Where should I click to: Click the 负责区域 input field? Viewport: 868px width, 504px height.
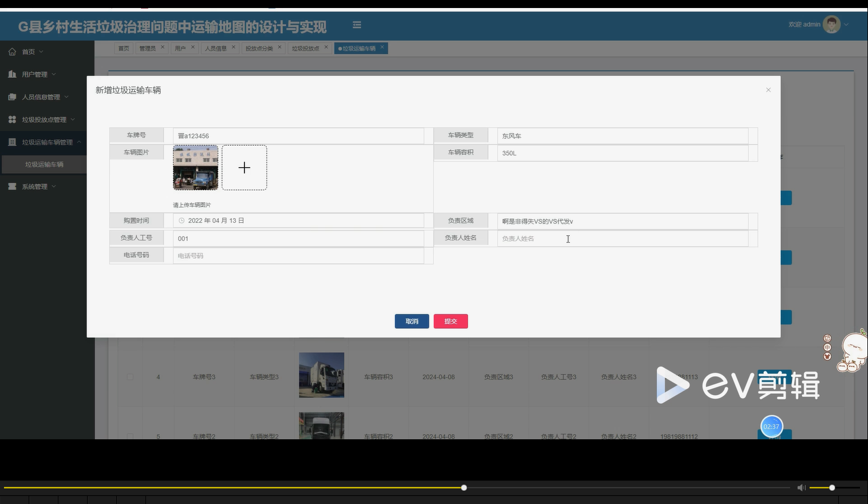(x=622, y=221)
